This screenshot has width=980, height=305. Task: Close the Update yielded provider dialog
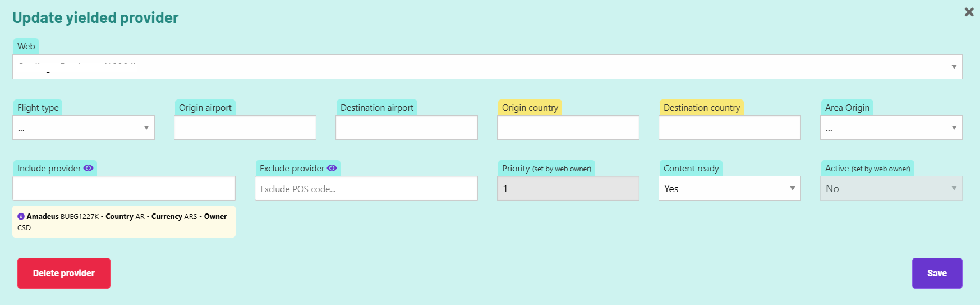coord(969,12)
